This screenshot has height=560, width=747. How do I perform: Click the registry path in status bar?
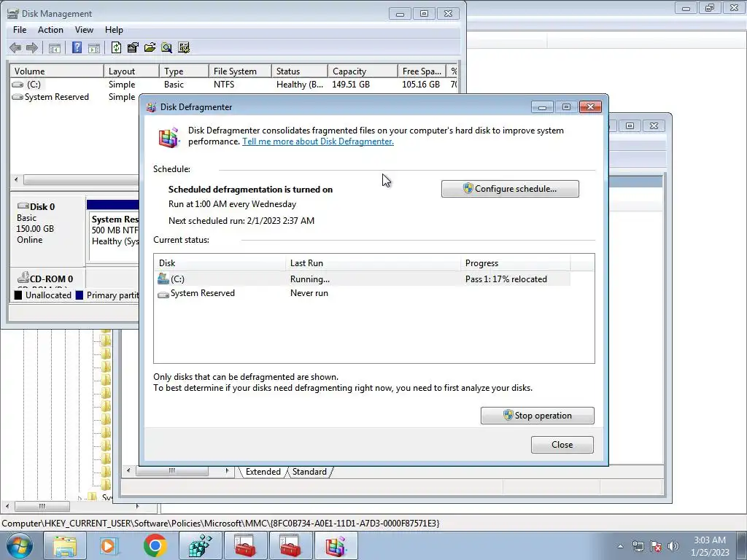220,524
